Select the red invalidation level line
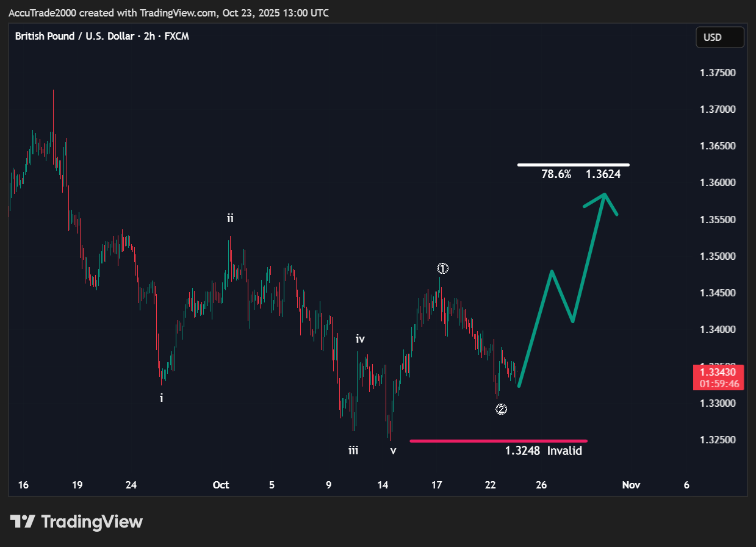Screen dimensions: 756x547 (498, 440)
